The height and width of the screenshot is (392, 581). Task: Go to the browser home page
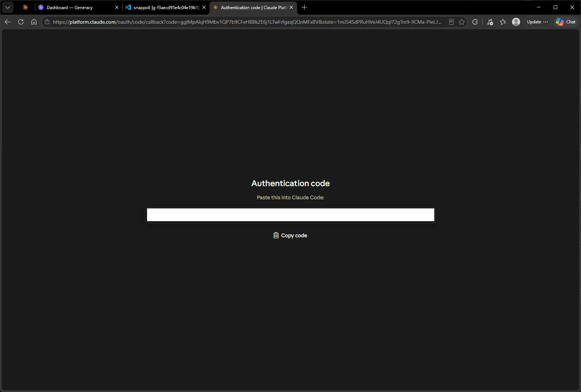click(34, 22)
